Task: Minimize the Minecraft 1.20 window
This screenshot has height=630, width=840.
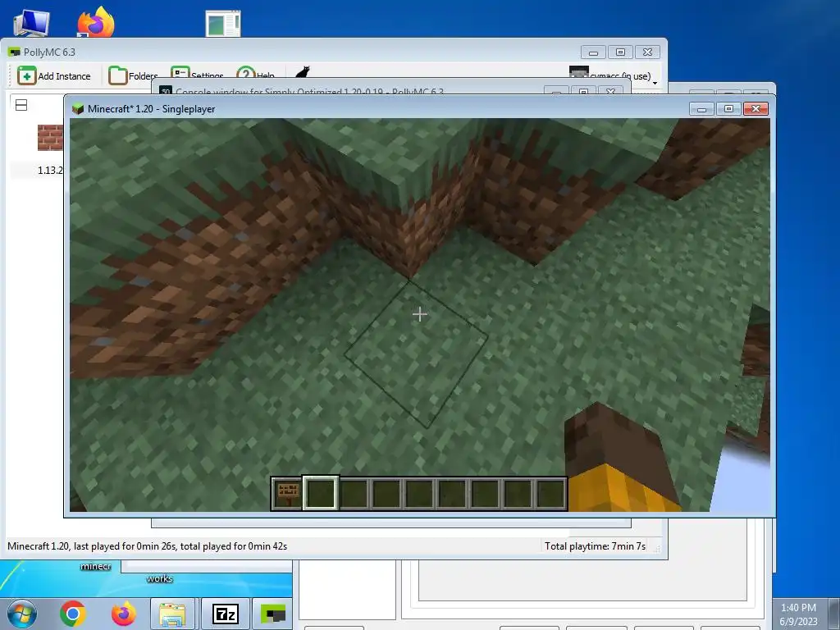Action: [x=702, y=109]
